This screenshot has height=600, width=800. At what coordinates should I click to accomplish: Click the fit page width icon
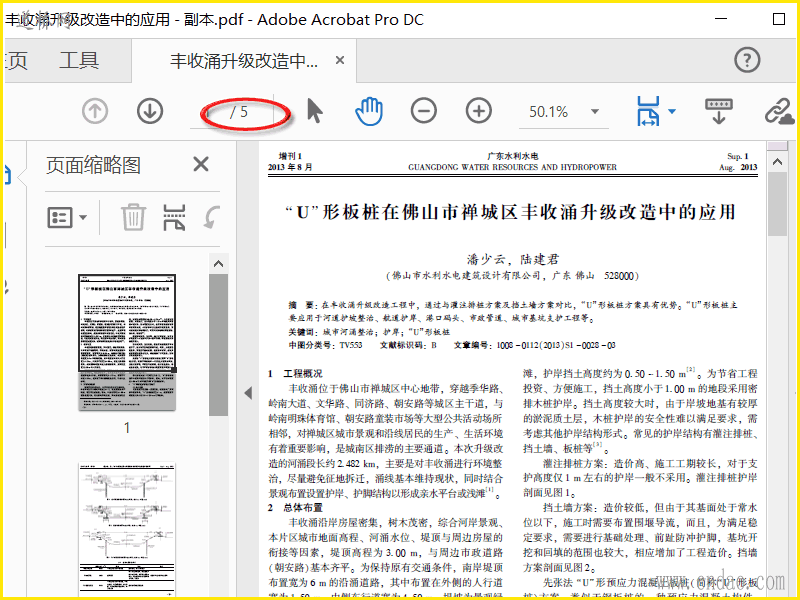(648, 111)
